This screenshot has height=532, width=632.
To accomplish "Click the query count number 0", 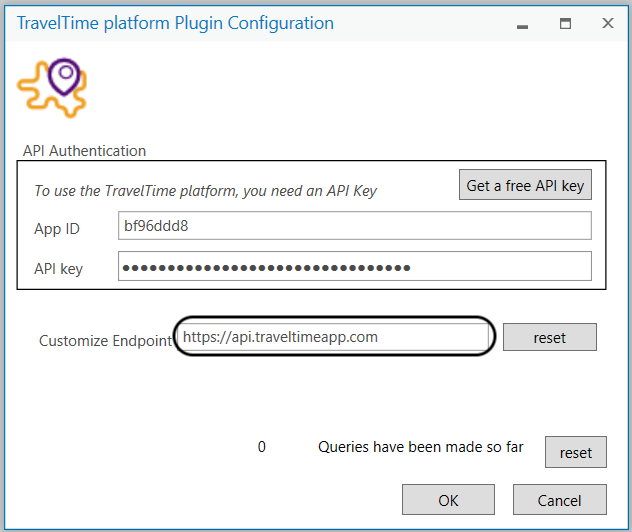I will 262,447.
